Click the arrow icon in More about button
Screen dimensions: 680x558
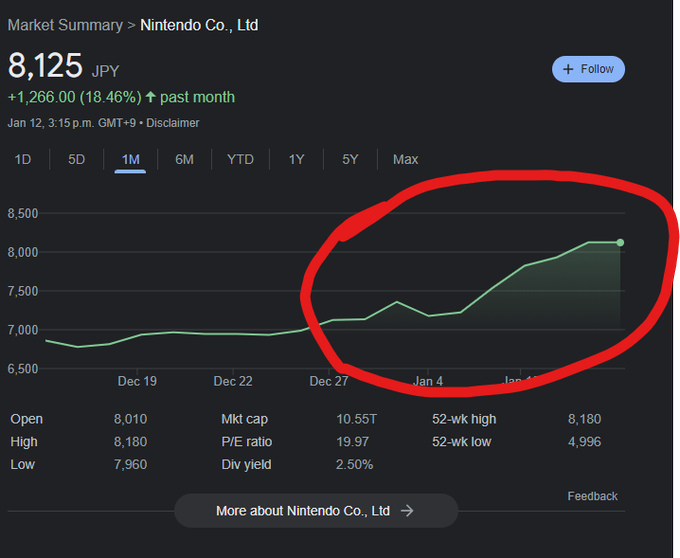click(407, 511)
